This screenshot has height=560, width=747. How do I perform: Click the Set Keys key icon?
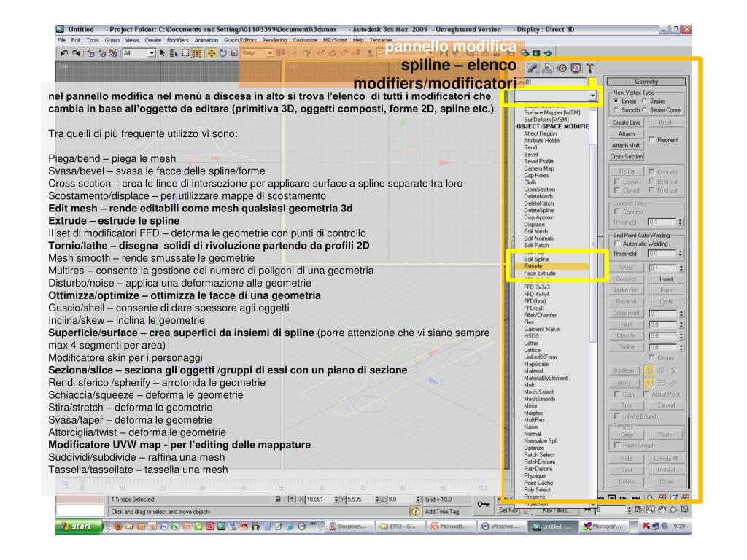pos(484,505)
